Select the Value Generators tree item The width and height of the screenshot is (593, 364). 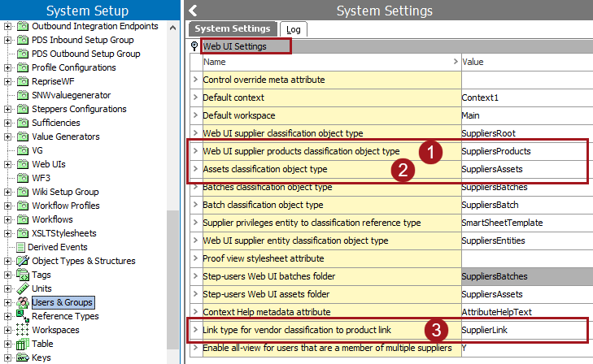click(x=65, y=136)
